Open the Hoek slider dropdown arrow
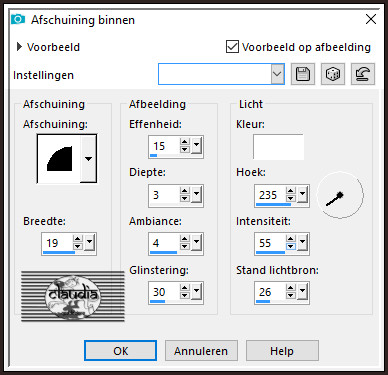 (x=302, y=193)
